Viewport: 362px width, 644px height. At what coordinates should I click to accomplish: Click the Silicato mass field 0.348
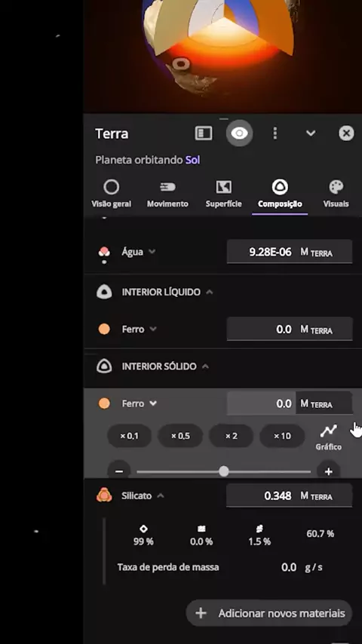point(290,495)
